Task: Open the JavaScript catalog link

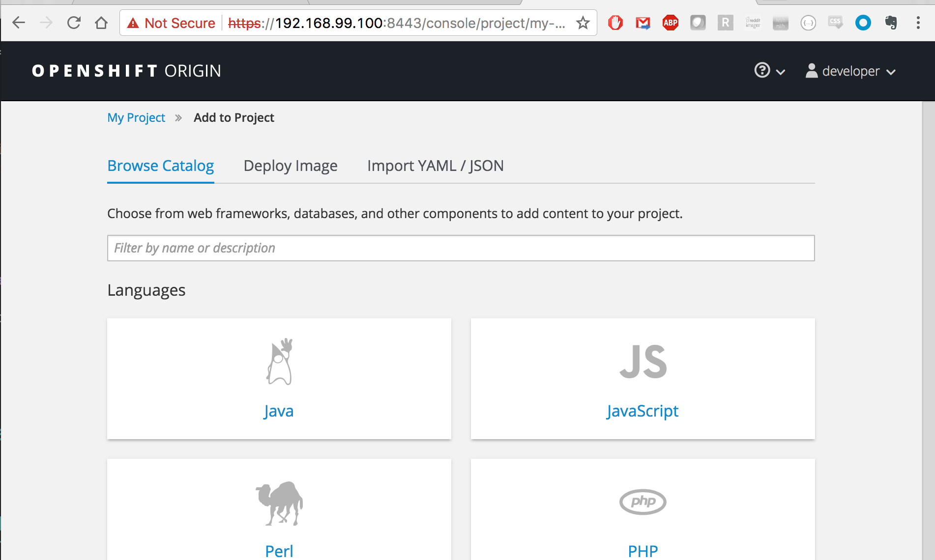Action: (x=643, y=411)
